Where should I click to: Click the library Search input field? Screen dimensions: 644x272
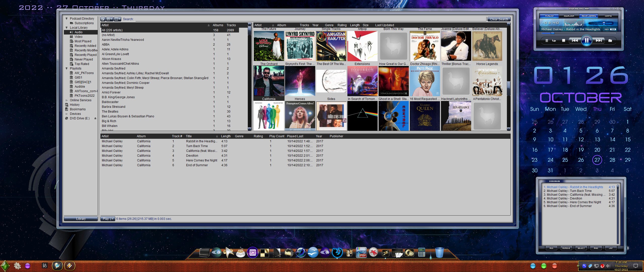(x=310, y=19)
